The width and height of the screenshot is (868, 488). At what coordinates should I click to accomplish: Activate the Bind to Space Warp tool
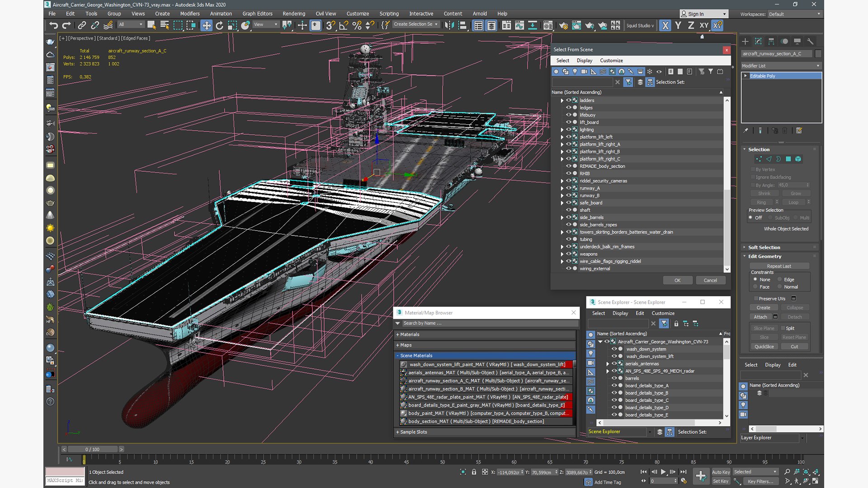tap(108, 25)
